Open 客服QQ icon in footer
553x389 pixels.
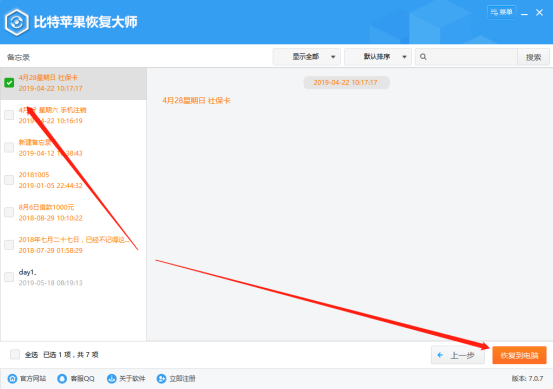62,378
